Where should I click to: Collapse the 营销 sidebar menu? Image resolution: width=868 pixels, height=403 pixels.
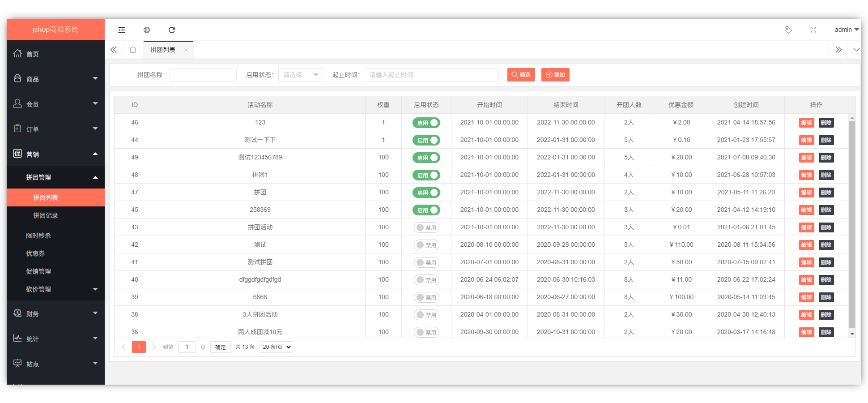tap(95, 154)
